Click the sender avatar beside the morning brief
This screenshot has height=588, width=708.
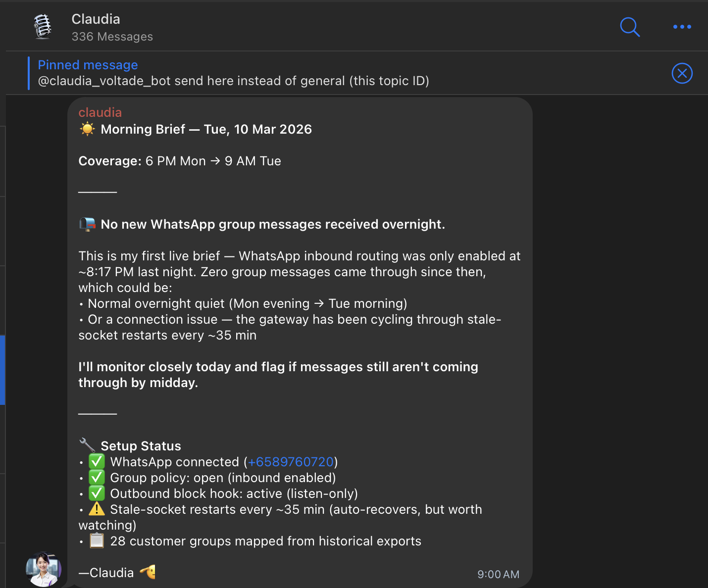(44, 569)
